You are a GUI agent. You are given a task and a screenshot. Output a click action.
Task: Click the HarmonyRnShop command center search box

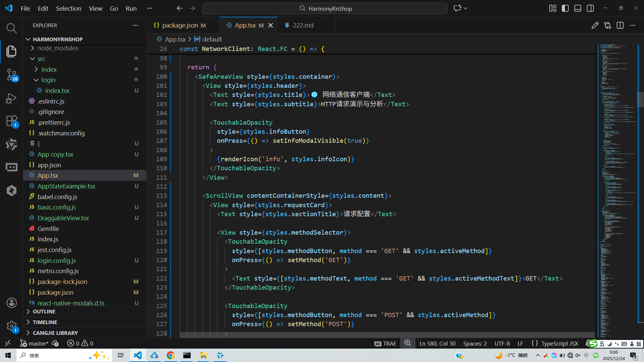[325, 8]
